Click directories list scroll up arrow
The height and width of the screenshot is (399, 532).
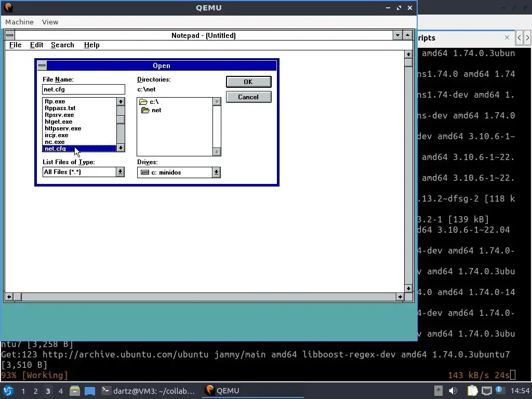coord(217,101)
